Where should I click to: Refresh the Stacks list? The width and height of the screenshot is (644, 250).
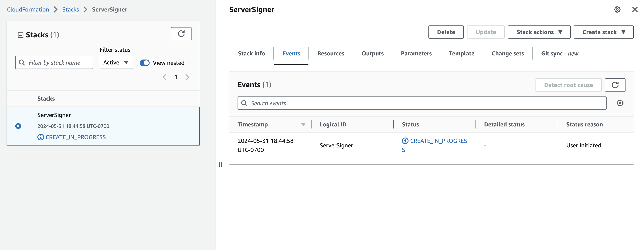point(181,34)
